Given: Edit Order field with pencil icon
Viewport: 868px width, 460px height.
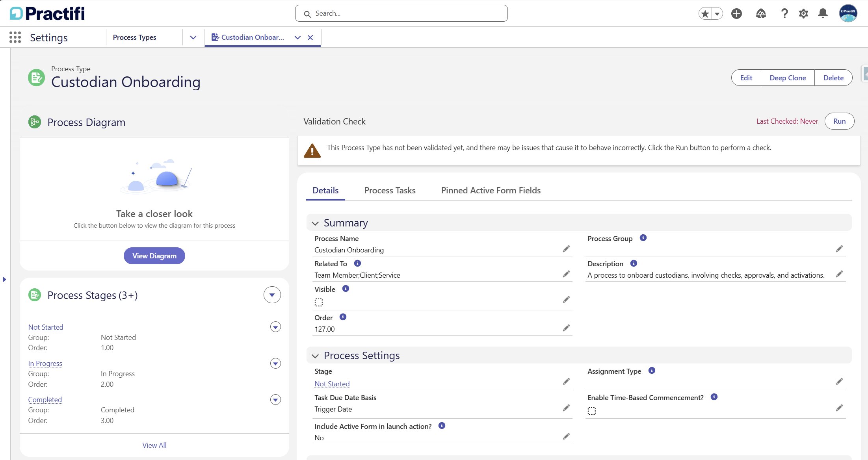Looking at the screenshot, I should [566, 328].
